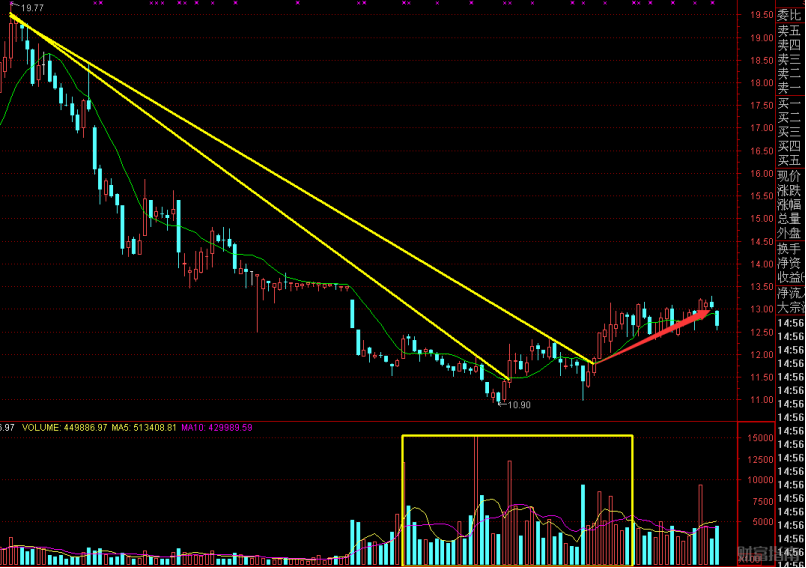Select the 买五 row in order book

click(x=789, y=160)
